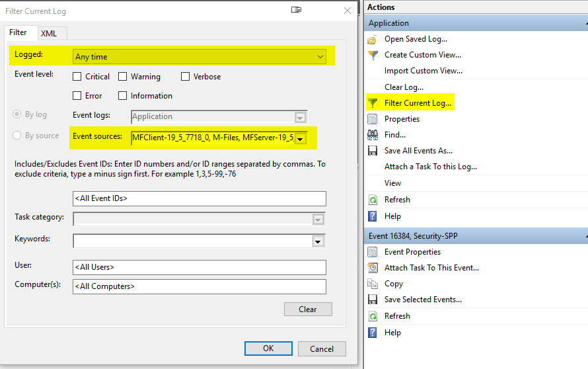The width and height of the screenshot is (588, 369).
Task: Click the Attach Task To This Event icon
Action: point(373,268)
